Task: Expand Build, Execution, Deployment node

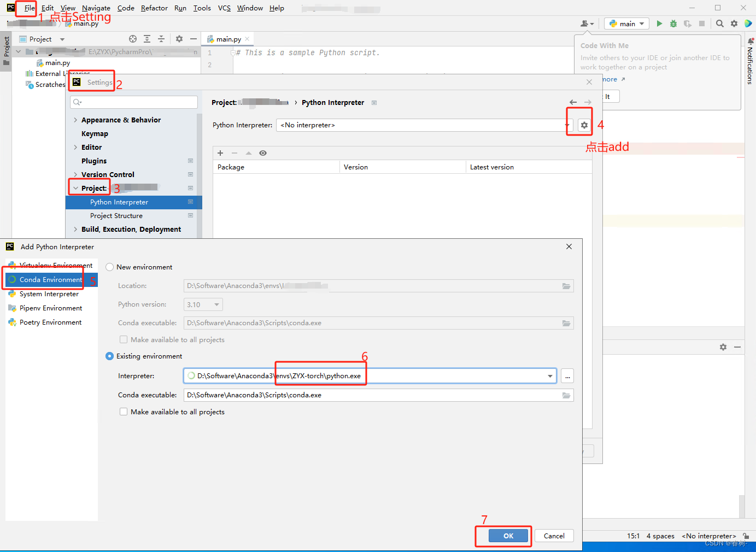Action: 75,230
